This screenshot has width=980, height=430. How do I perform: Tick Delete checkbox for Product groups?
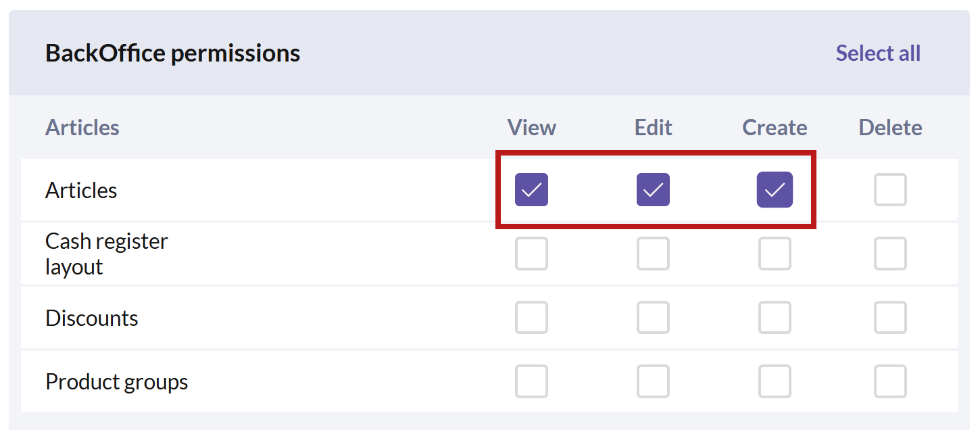pos(890,381)
